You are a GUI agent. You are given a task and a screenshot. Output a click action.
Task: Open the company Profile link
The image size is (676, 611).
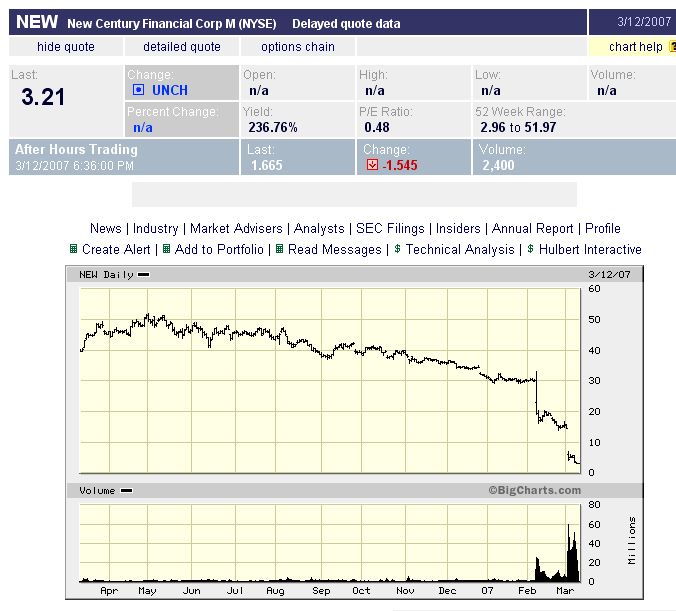click(603, 229)
